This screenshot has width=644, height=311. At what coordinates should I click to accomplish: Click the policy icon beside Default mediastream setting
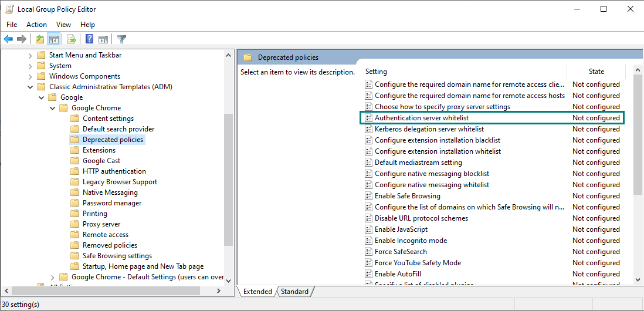point(368,163)
